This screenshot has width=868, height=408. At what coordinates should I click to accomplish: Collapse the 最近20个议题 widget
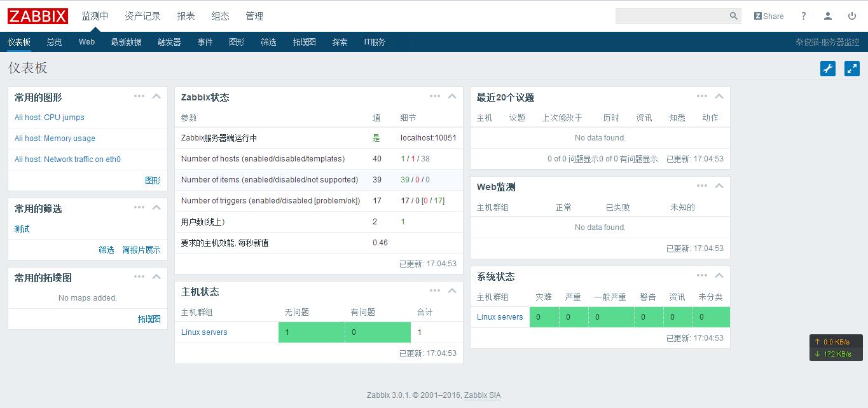click(x=719, y=96)
